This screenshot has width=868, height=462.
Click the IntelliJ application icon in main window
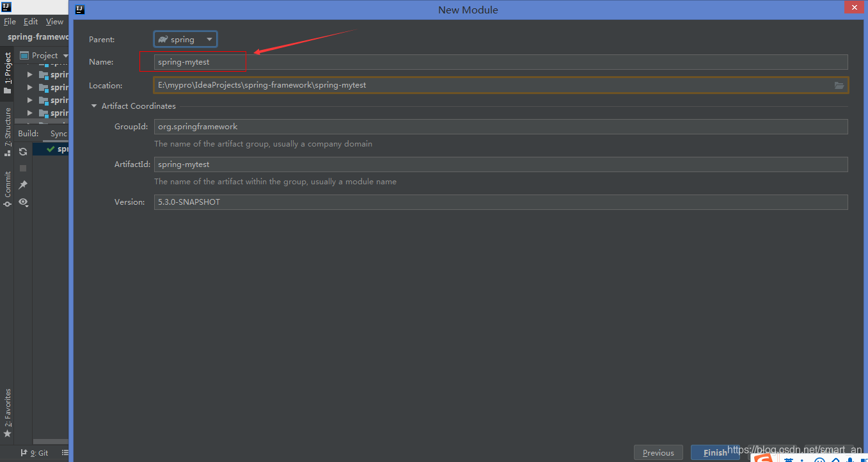[x=6, y=7]
